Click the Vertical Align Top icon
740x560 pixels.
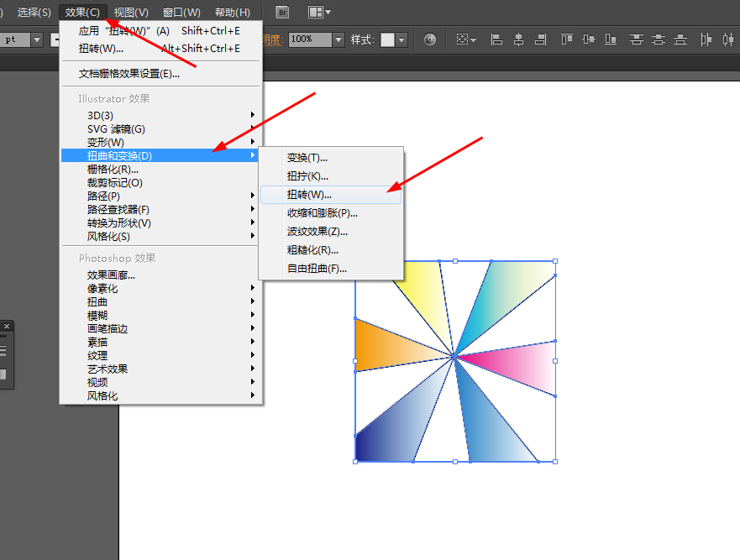coord(567,39)
